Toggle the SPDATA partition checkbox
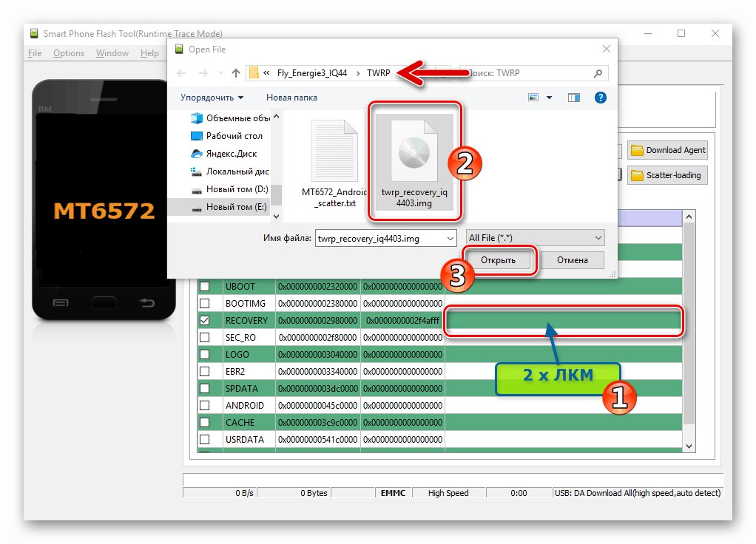 (x=204, y=388)
